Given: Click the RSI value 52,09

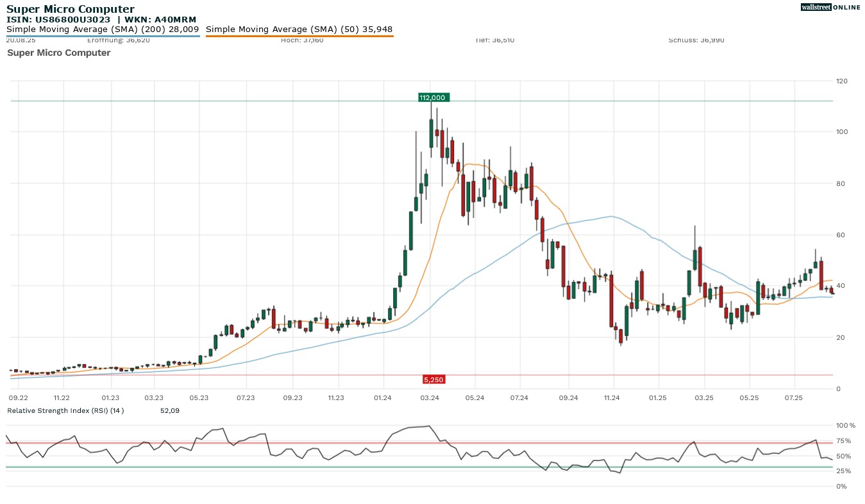Looking at the screenshot, I should (x=170, y=410).
